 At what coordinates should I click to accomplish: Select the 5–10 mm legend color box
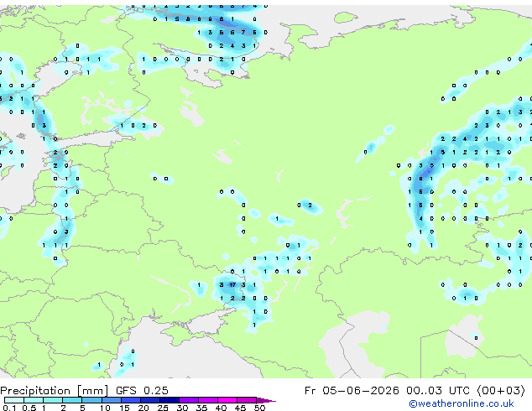click(x=92, y=400)
